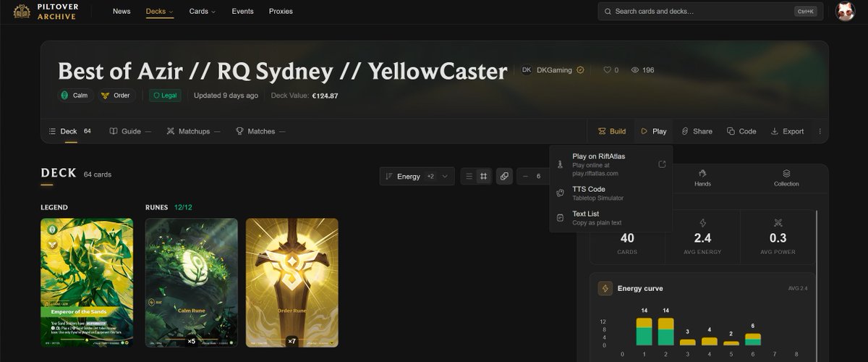Select the Calm domain tag
The width and height of the screenshot is (868, 362).
(74, 96)
